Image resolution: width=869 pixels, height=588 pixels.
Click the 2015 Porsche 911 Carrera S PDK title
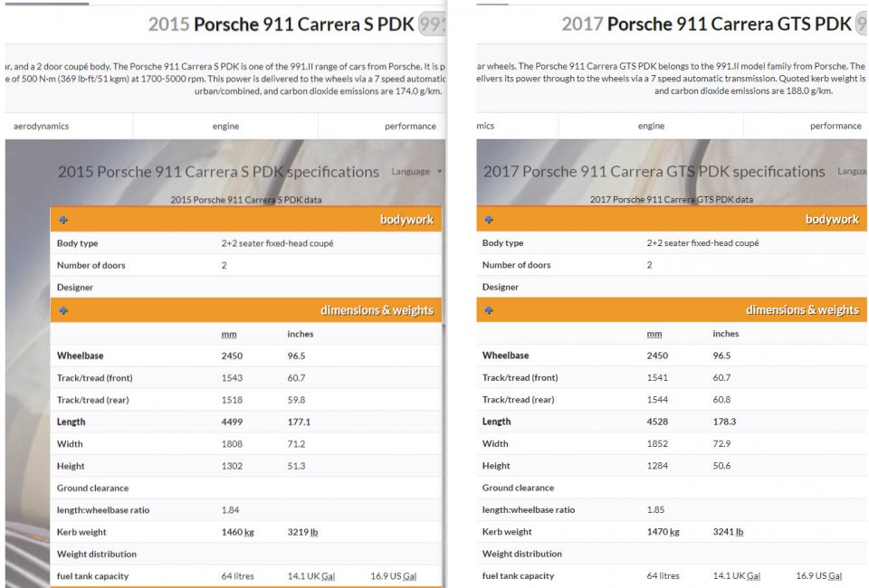click(281, 24)
